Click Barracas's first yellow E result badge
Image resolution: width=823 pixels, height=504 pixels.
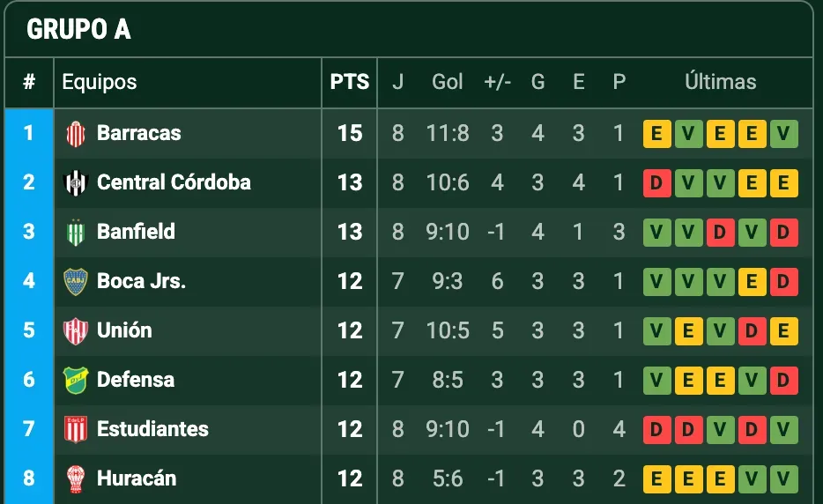657,134
